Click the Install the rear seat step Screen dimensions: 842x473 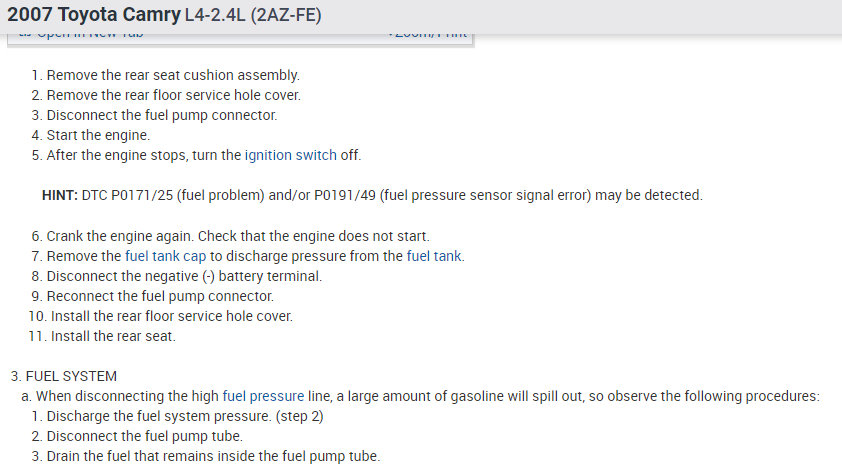coord(110,336)
